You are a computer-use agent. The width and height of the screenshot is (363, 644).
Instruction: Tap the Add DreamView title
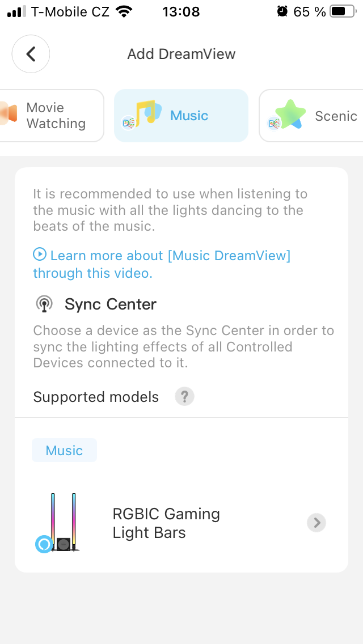[181, 54]
